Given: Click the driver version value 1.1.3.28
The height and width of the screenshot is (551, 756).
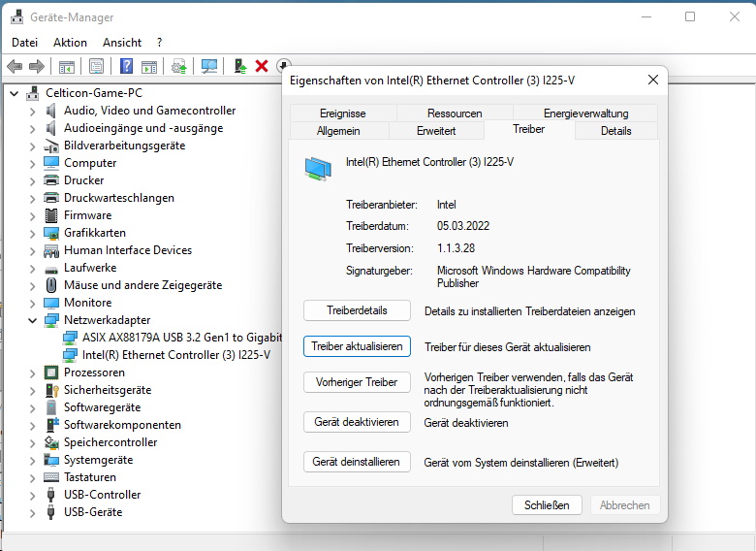Looking at the screenshot, I should click(x=457, y=248).
